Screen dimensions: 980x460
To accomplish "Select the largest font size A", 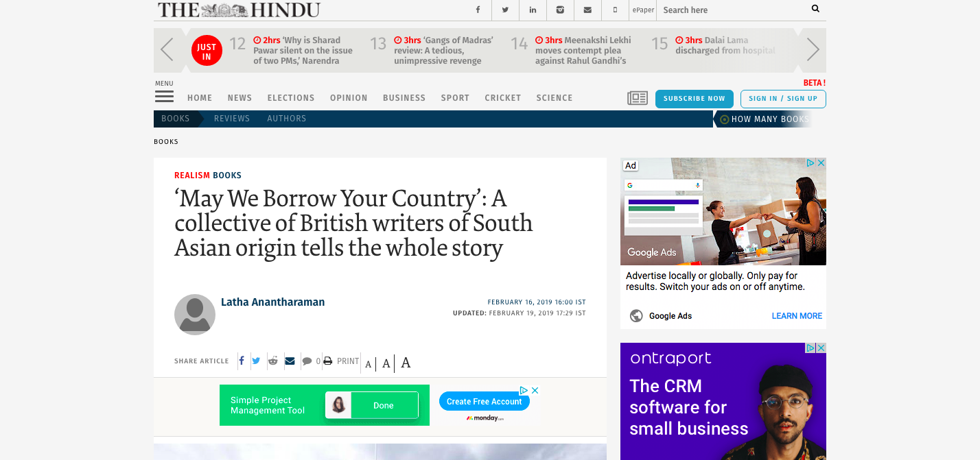I will coord(406,363).
